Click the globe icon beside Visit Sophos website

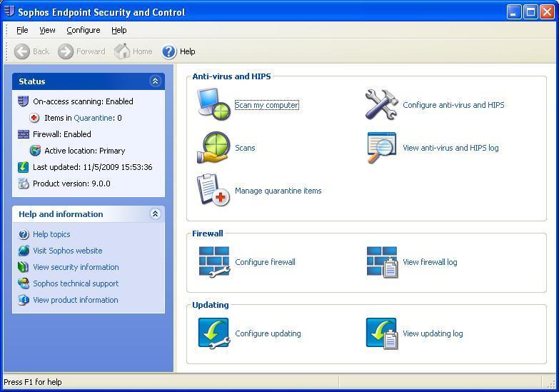click(24, 251)
